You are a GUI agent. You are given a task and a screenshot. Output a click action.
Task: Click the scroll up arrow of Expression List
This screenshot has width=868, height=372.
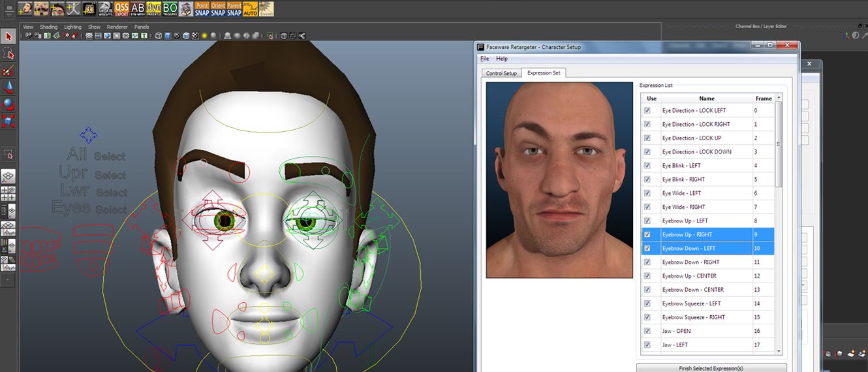point(779,97)
